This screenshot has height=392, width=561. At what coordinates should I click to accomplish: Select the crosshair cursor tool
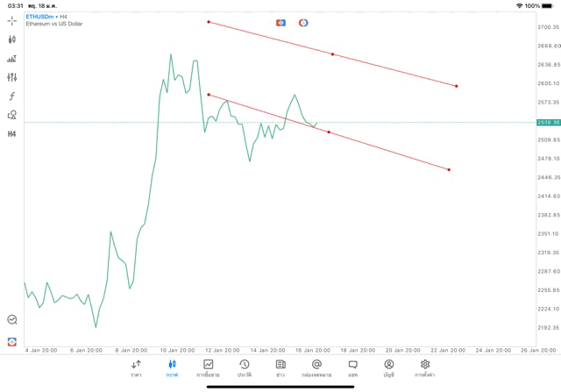point(12,20)
